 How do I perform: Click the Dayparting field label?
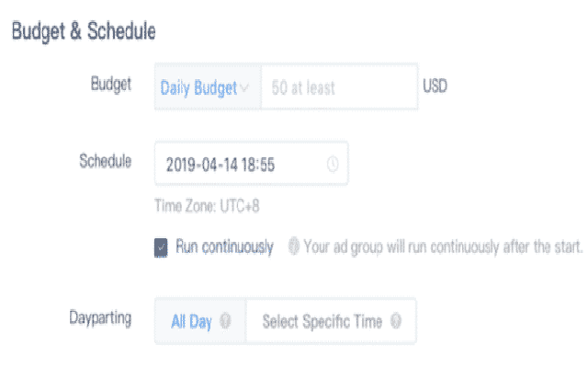[x=100, y=318]
